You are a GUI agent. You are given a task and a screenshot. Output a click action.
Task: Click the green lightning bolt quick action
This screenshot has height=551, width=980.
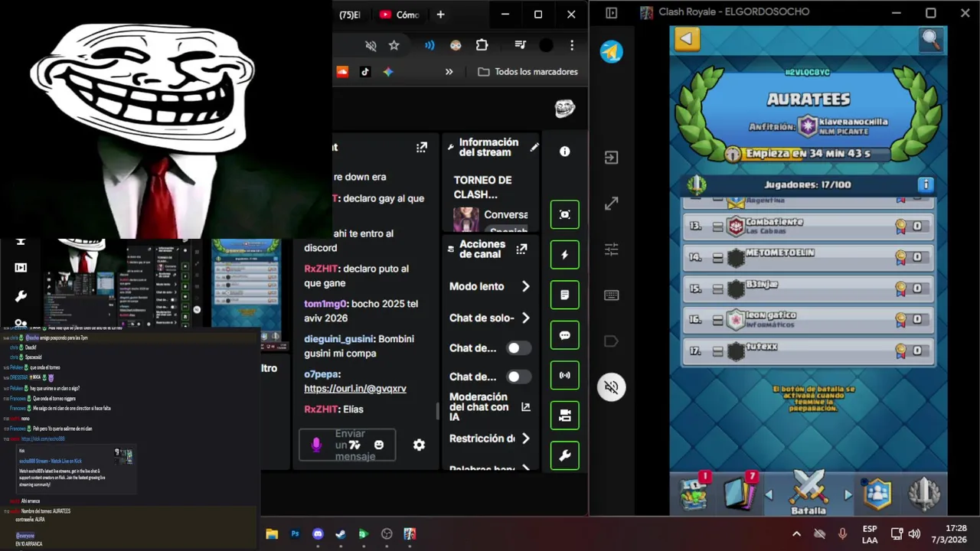coord(565,255)
